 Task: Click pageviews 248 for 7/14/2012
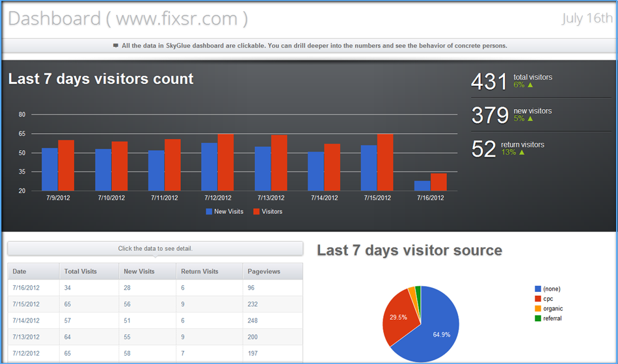tap(252, 320)
